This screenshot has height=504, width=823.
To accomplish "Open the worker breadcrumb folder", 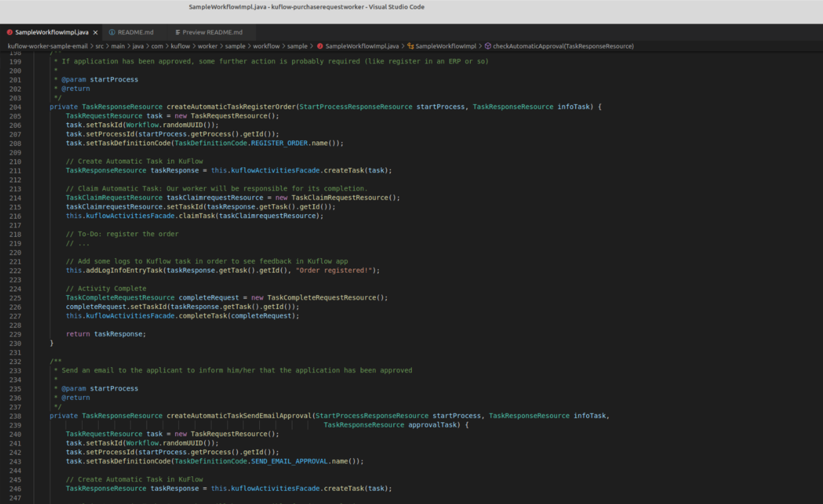I will 208,46.
